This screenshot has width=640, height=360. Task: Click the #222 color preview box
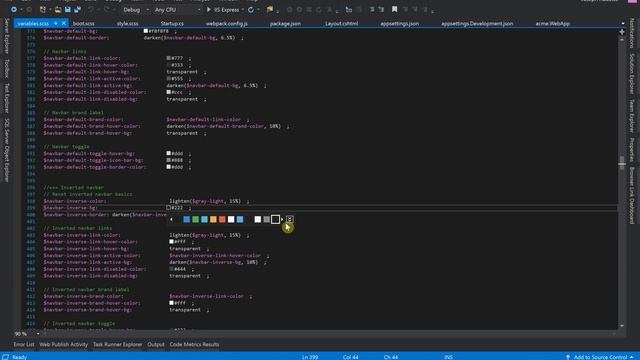coord(169,208)
